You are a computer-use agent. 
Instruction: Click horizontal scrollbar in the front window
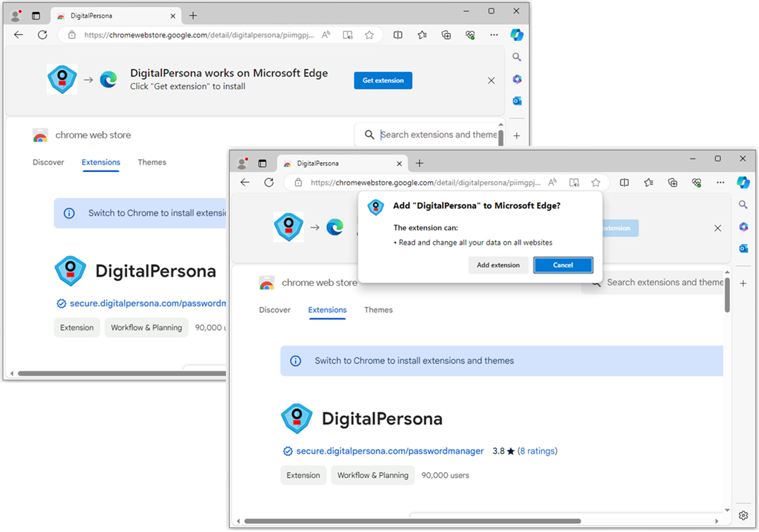pos(412,521)
